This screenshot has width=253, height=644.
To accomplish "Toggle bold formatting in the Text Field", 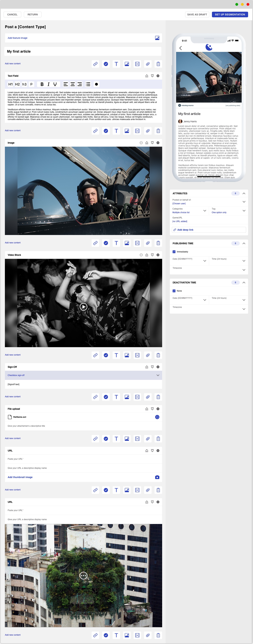I will (x=42, y=84).
